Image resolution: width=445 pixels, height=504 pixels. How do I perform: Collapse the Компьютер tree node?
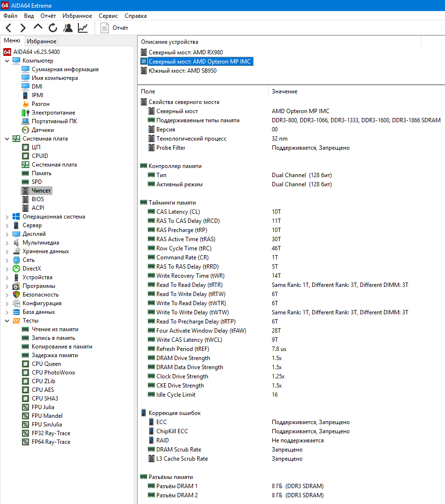coord(7,61)
